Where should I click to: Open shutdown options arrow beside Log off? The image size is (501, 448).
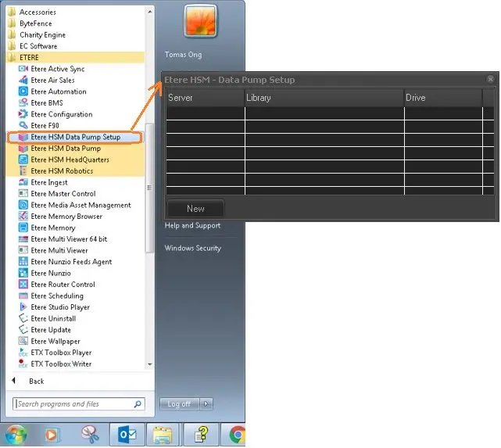tap(206, 404)
